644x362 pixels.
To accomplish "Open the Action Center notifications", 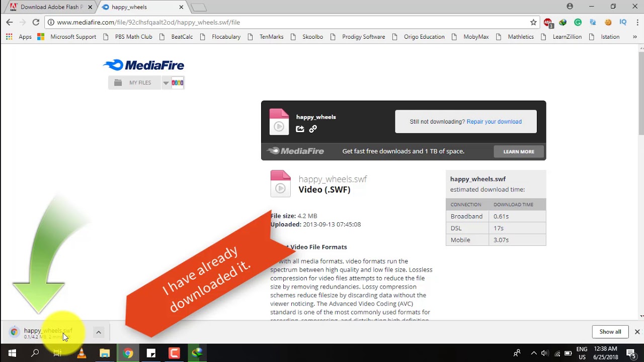I will click(630, 353).
